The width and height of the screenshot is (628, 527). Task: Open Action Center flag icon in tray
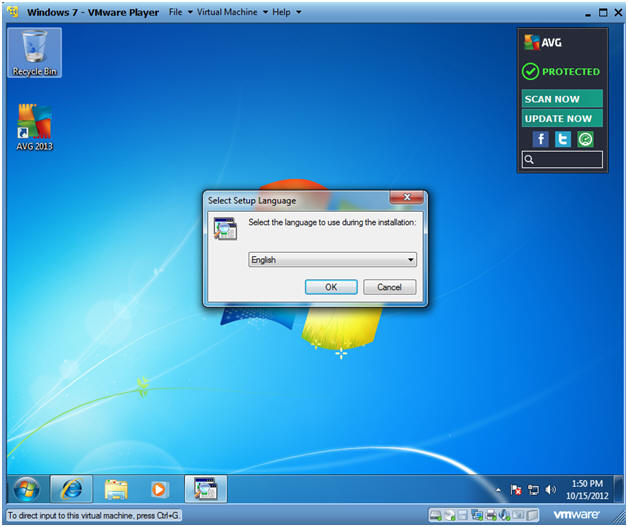coord(516,490)
